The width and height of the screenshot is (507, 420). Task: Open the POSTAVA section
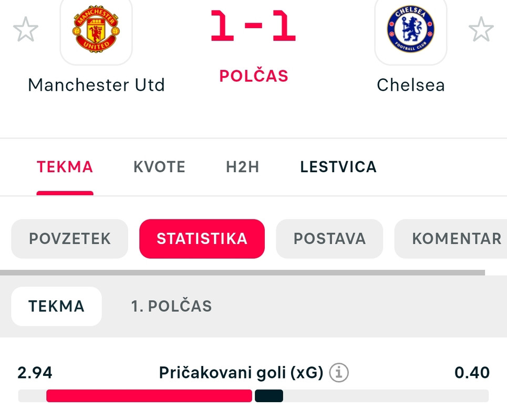(329, 239)
